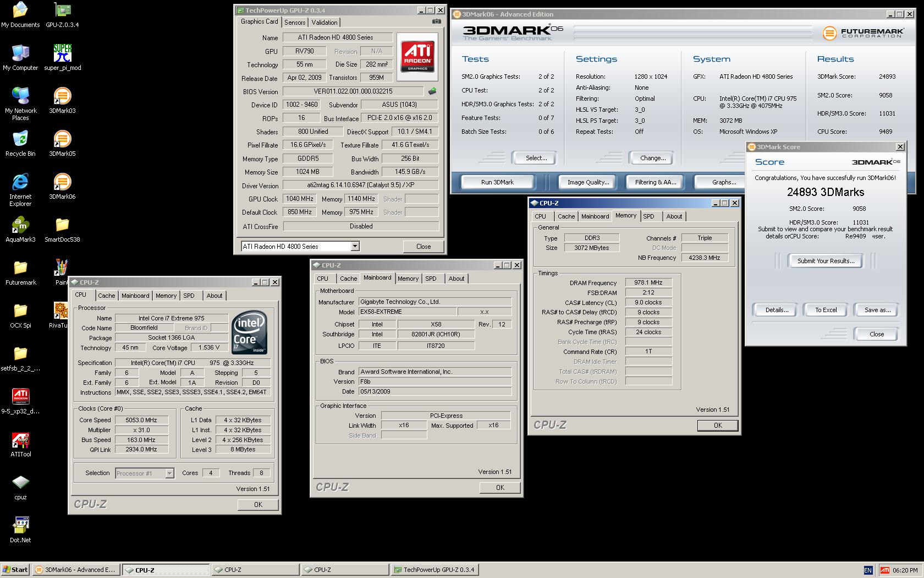Click the DRAM Frequency 978.1 MHz value
924x578 pixels.
click(648, 282)
